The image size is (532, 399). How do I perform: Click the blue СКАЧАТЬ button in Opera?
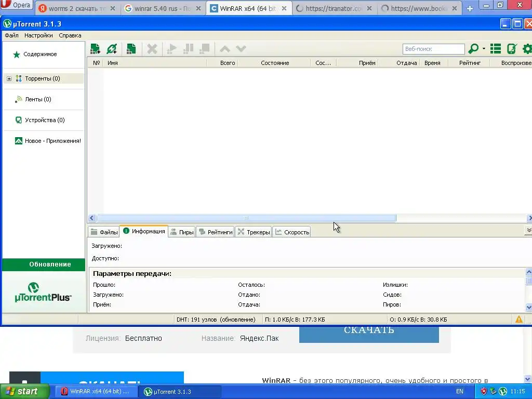(x=369, y=334)
